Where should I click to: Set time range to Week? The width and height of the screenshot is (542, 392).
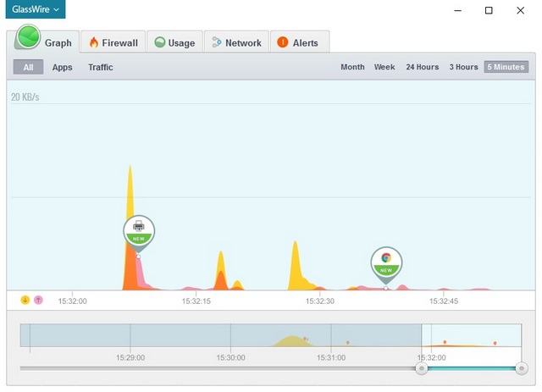[384, 67]
